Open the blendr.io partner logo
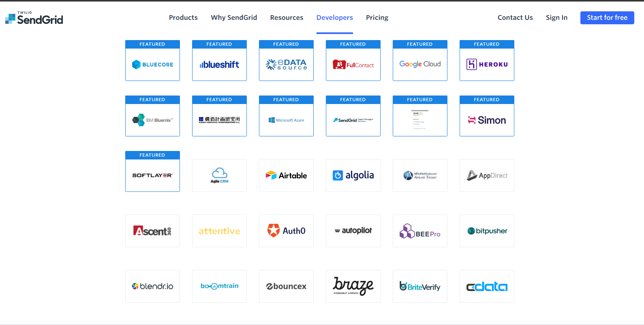 coord(152,286)
